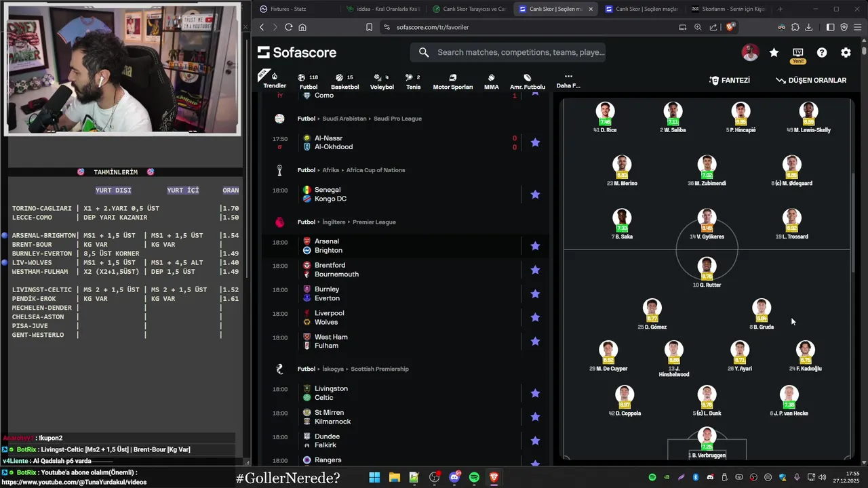The height and width of the screenshot is (488, 868).
Task: Select player B. Saka in lineup
Action: [x=622, y=224]
